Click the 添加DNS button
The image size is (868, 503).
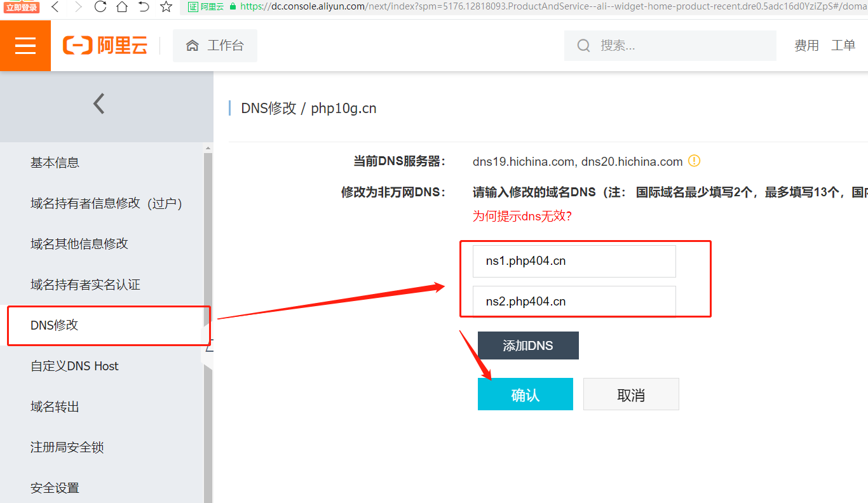[x=528, y=345]
